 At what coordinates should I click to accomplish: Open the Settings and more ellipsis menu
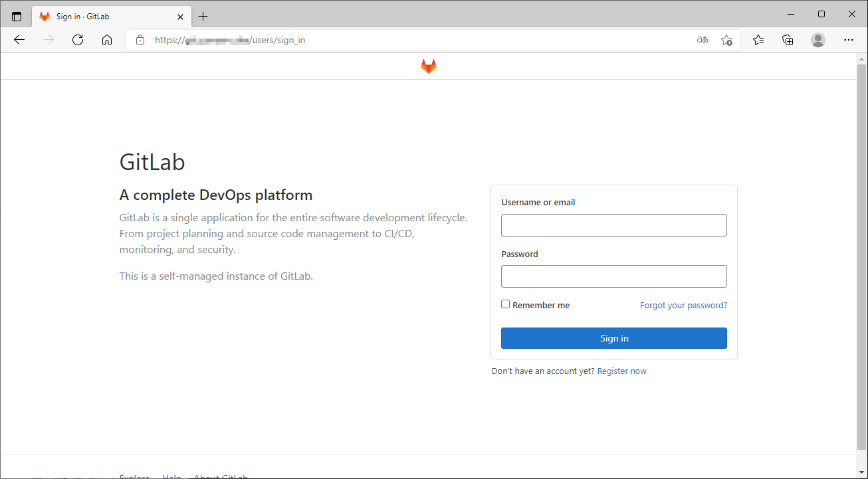(848, 40)
